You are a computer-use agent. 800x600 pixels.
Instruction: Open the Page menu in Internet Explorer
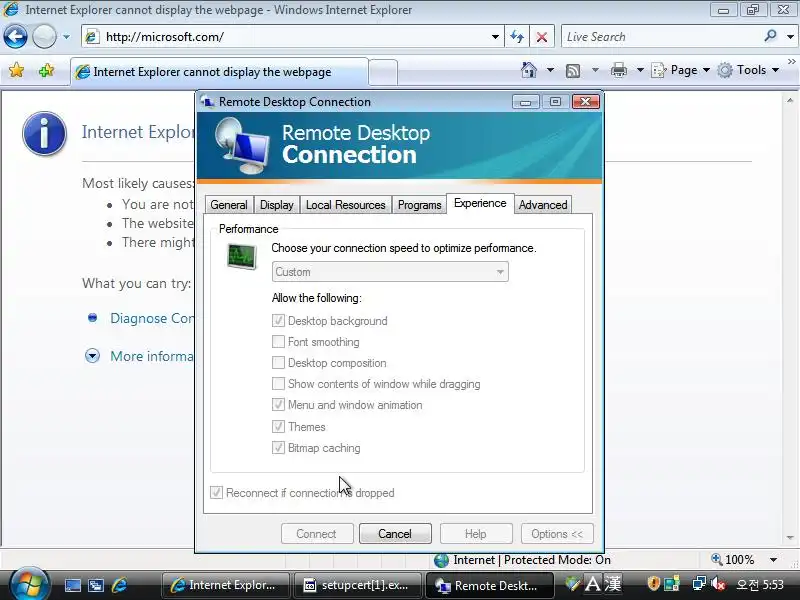(x=680, y=70)
